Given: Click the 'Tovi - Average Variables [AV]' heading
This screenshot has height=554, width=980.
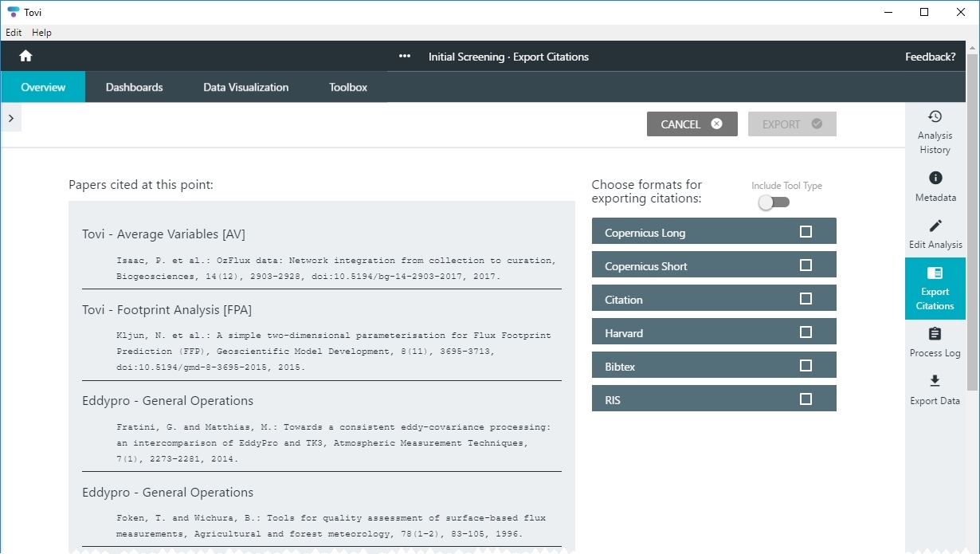Looking at the screenshot, I should pos(163,234).
